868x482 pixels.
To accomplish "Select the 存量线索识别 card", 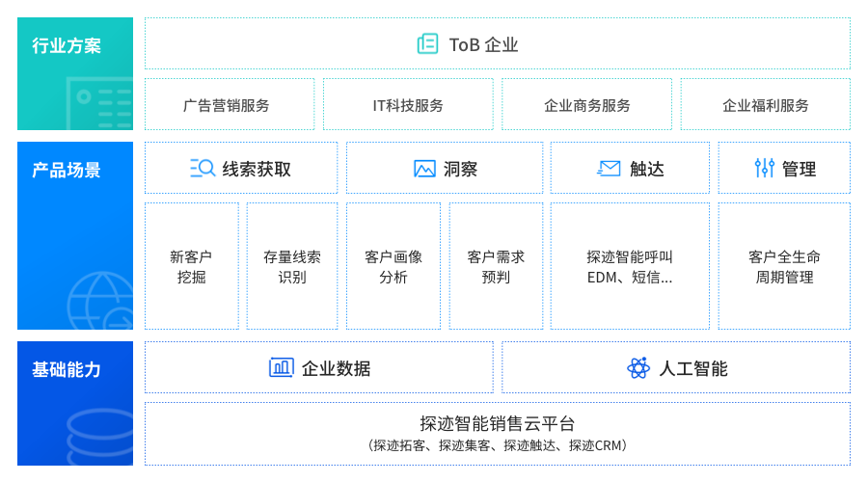I will coord(292,266).
